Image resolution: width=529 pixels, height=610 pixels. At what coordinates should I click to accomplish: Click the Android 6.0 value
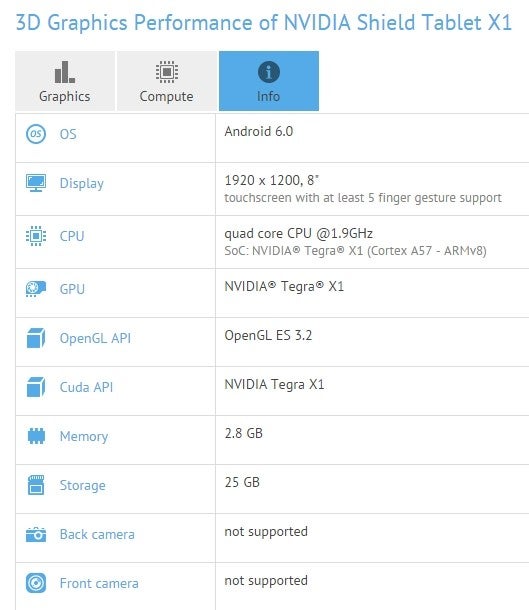click(259, 131)
